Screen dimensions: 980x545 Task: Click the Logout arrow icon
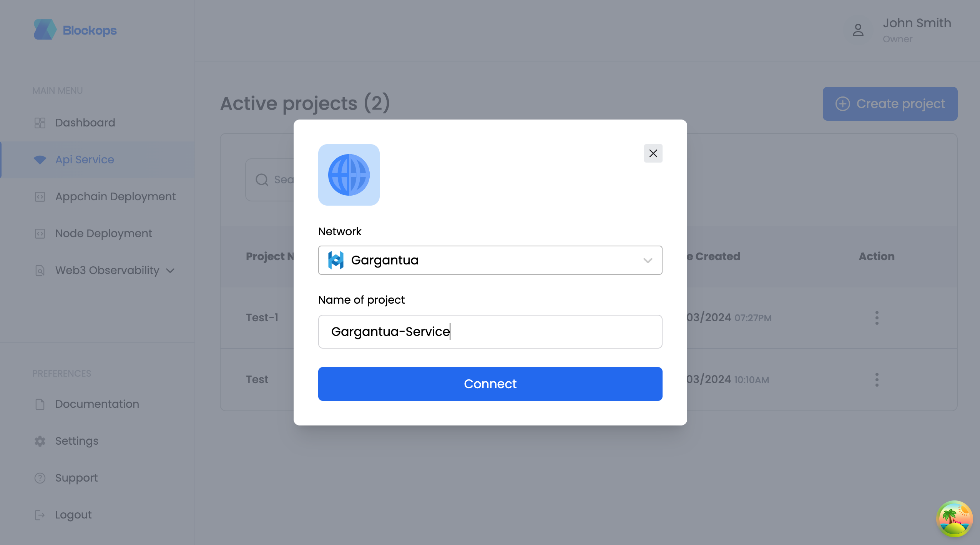40,515
